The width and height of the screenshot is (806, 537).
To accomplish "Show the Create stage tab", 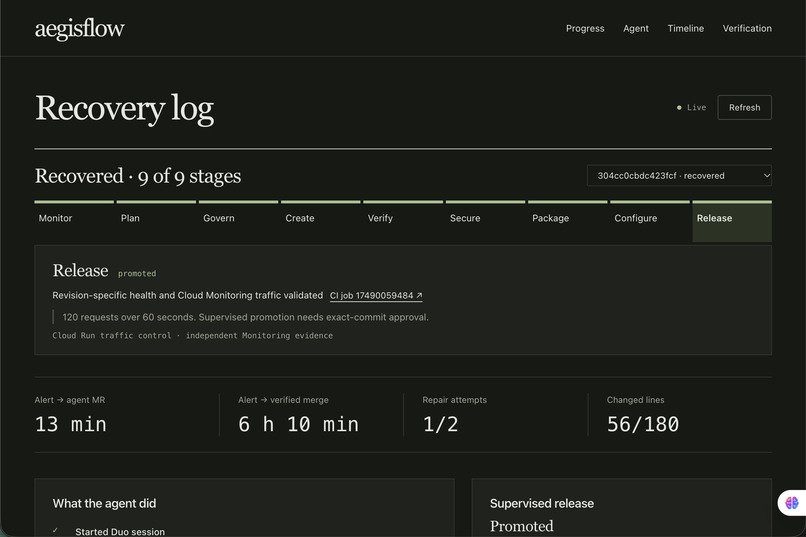I will click(x=321, y=221).
